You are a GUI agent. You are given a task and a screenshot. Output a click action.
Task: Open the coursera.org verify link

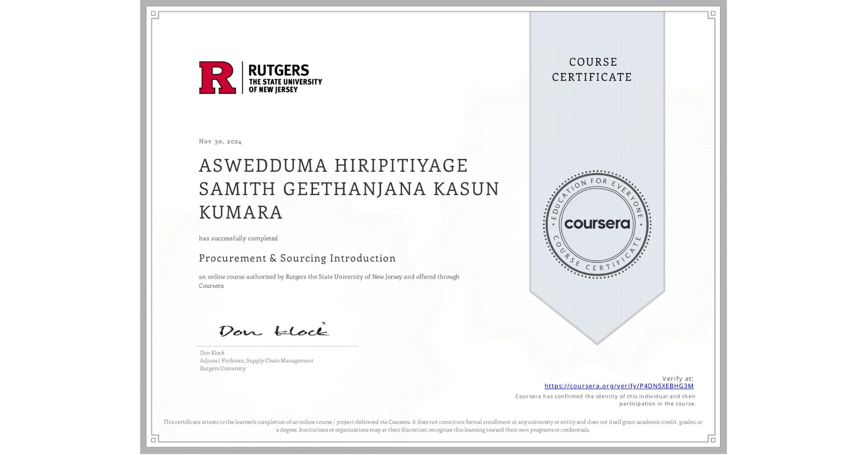tap(619, 386)
